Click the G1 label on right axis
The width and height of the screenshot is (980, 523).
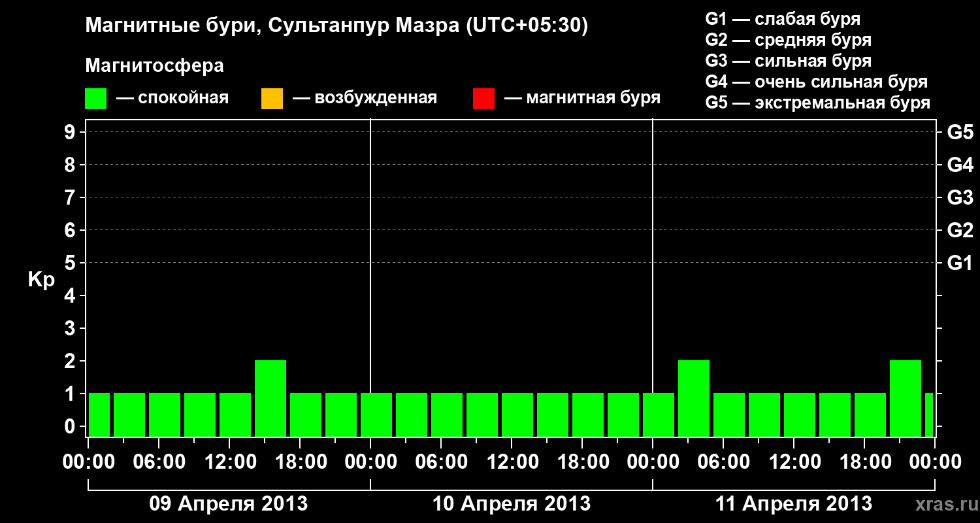click(960, 263)
